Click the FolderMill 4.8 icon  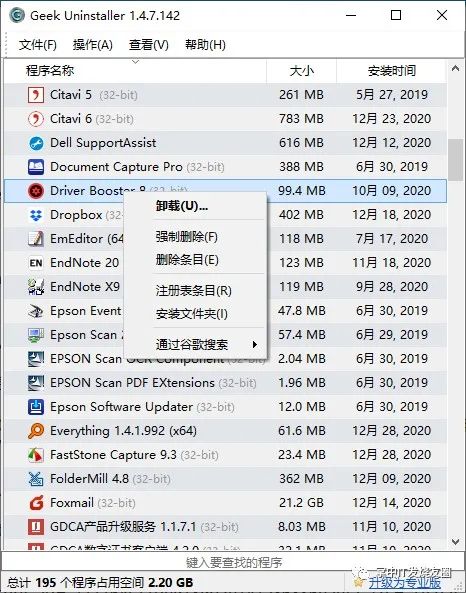[36, 479]
